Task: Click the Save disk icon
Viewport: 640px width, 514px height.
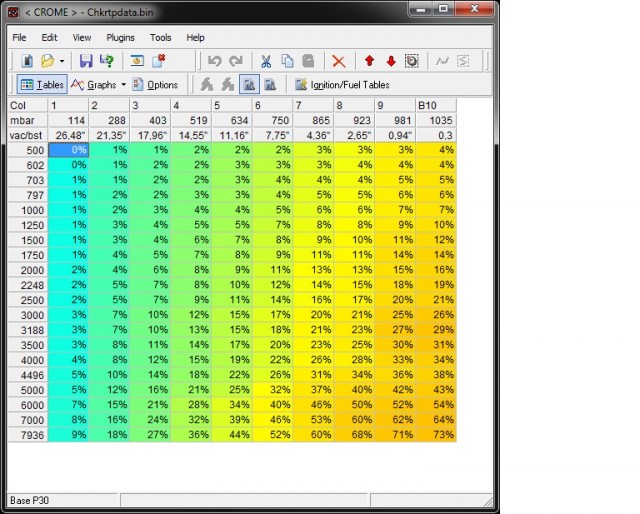Action: (x=86, y=61)
